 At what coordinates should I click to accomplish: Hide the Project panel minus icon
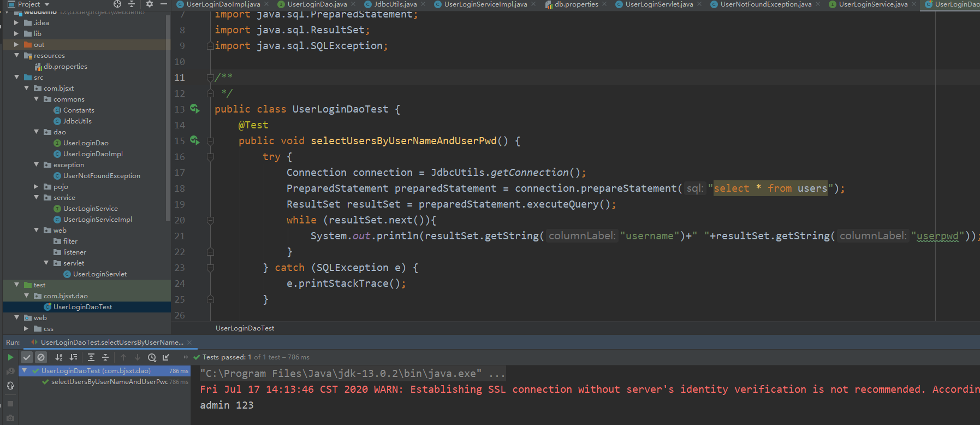(x=163, y=4)
